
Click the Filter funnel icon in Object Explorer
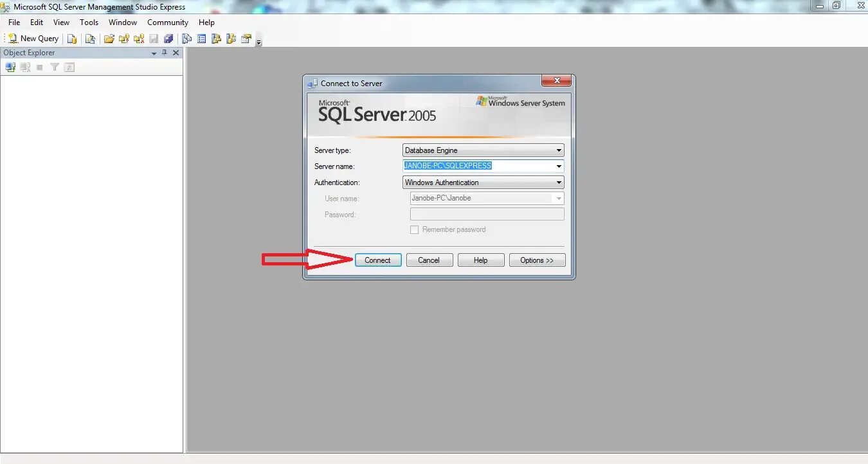(55, 67)
